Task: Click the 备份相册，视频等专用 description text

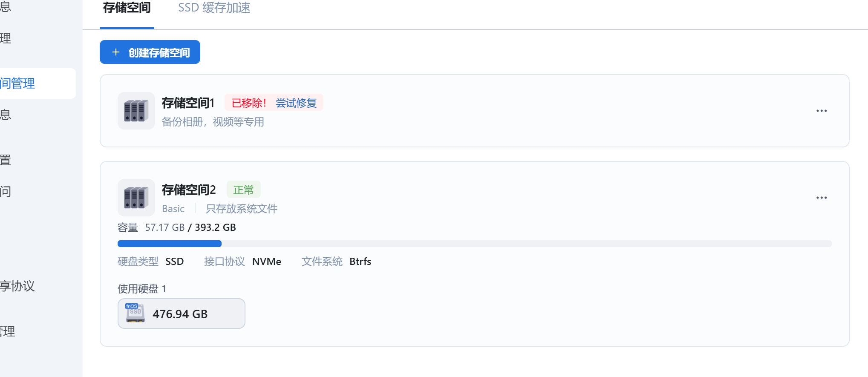Action: click(x=213, y=122)
